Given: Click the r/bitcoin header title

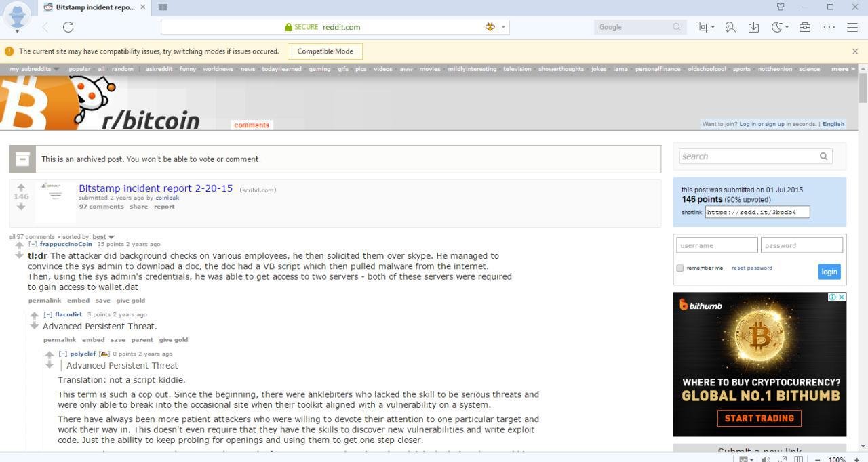Looking at the screenshot, I should (x=151, y=121).
